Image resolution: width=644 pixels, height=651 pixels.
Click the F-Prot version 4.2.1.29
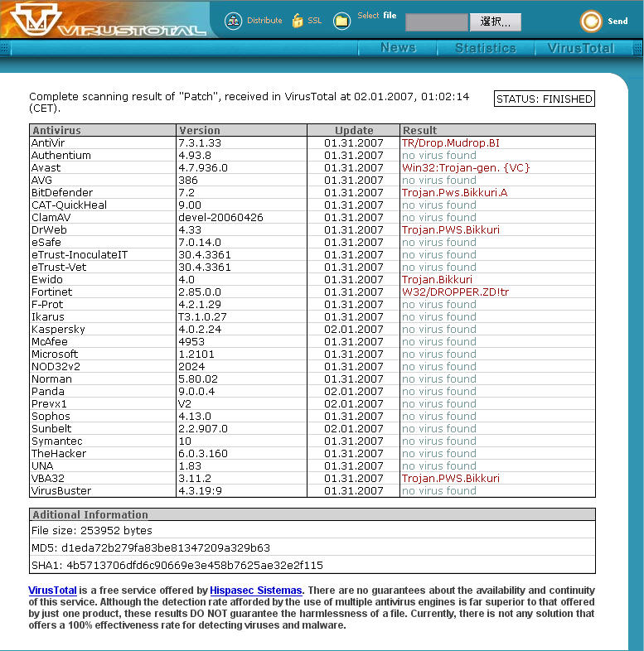[200, 304]
